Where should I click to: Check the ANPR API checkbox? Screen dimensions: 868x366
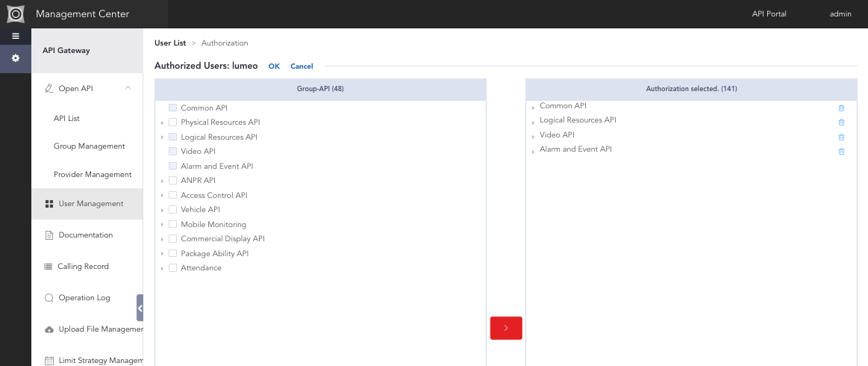172,181
